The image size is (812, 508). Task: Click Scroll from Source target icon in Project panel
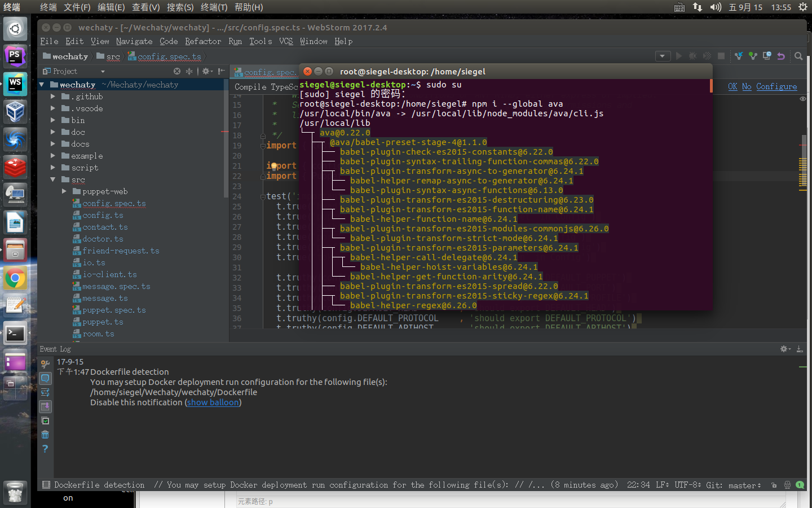tap(177, 71)
